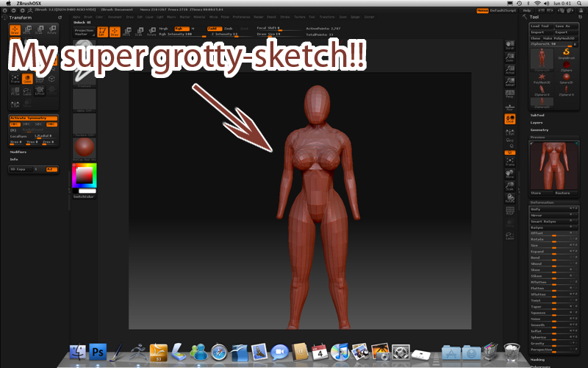Collapse the Preview section
This screenshot has height=368, width=588.
[x=537, y=138]
